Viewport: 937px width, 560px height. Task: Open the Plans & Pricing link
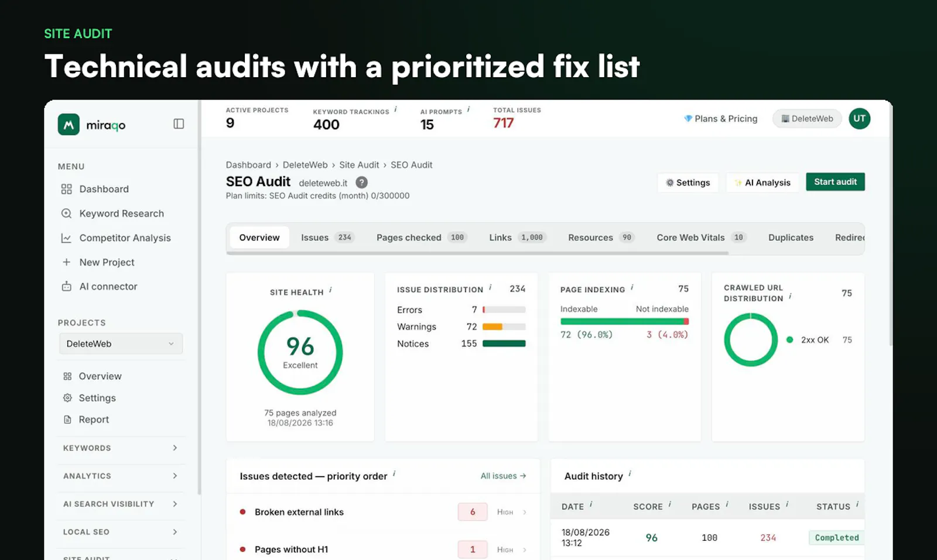(x=720, y=119)
